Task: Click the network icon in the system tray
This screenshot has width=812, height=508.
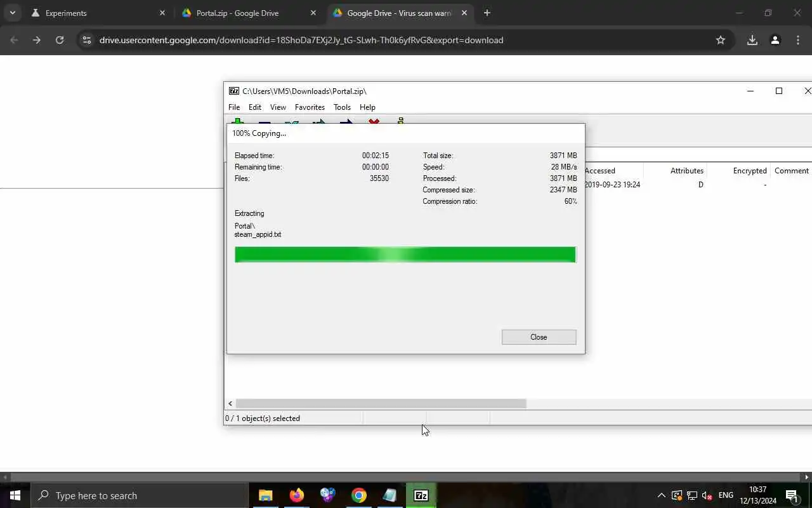Action: [x=692, y=495]
